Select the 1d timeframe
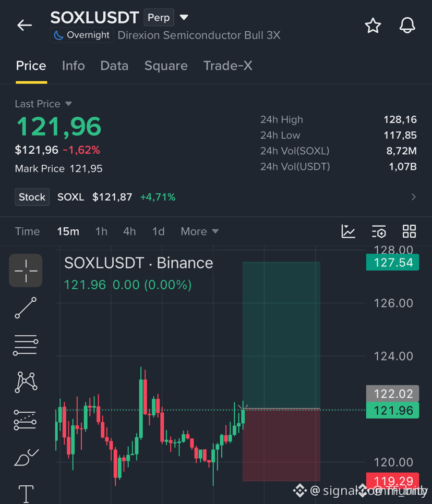432x504 pixels. pyautogui.click(x=158, y=231)
